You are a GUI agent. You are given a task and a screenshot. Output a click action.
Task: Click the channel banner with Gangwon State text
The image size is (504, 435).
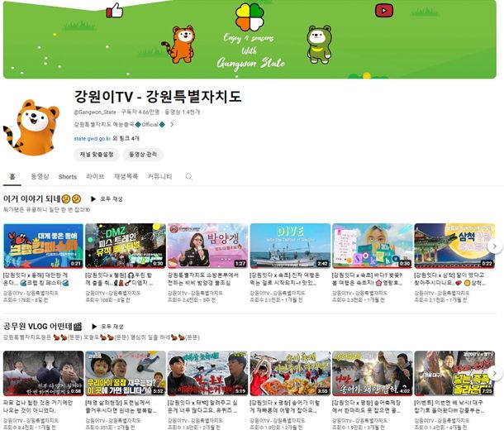[x=250, y=39]
